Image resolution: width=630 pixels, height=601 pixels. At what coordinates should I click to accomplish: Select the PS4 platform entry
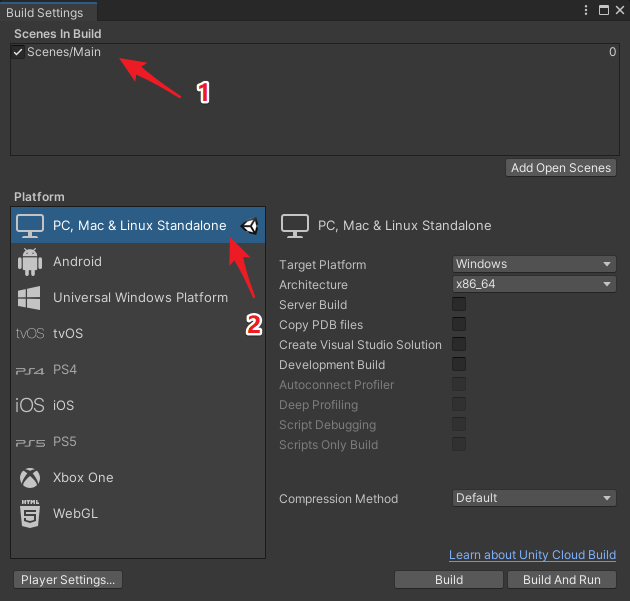(138, 370)
